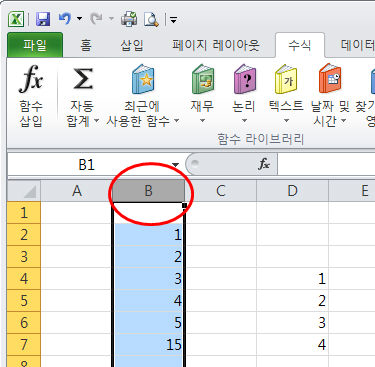Screen dimensions: 375x367
Task: Open 날짜 및 시간 functions
Action: pyautogui.click(x=330, y=96)
